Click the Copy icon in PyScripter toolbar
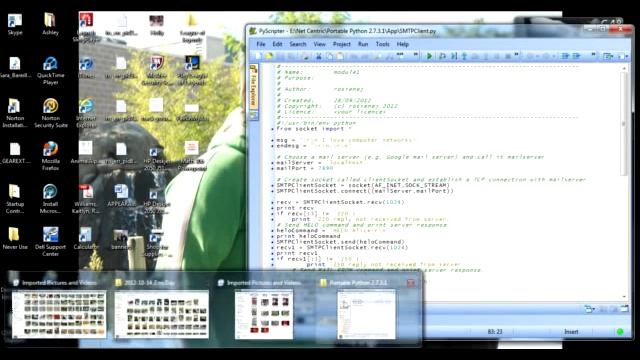Viewport: 640px width, 360px height. [329, 56]
